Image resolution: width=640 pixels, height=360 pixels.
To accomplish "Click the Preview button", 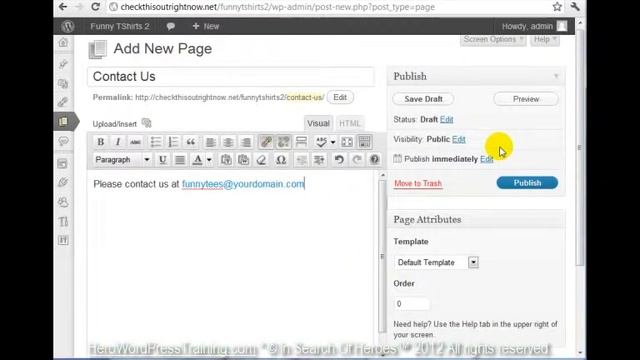I will click(526, 99).
